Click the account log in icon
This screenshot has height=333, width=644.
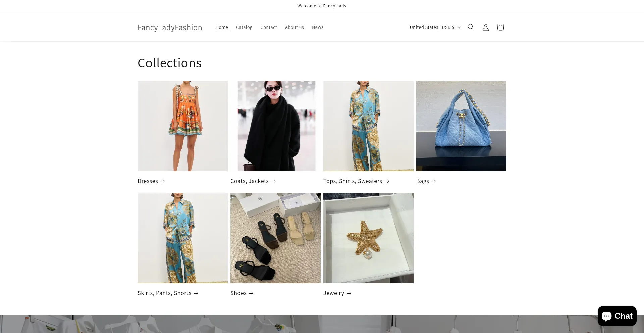coord(485,27)
